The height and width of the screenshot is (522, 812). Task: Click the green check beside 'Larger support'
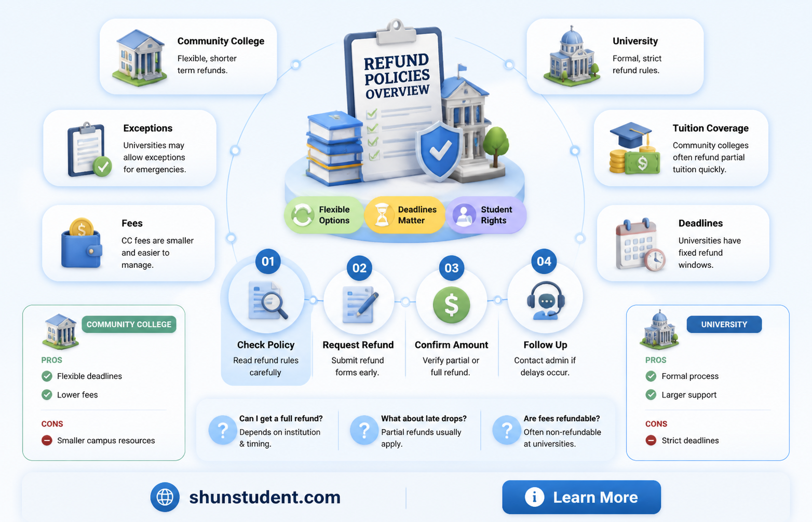tap(651, 395)
